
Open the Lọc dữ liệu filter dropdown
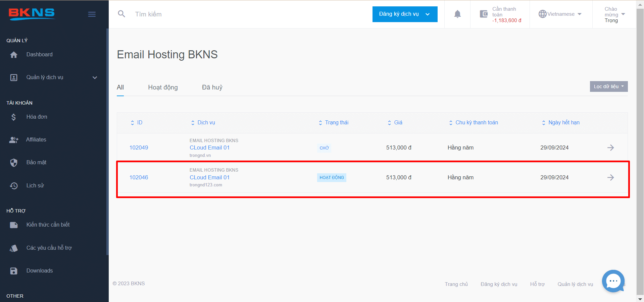point(609,86)
